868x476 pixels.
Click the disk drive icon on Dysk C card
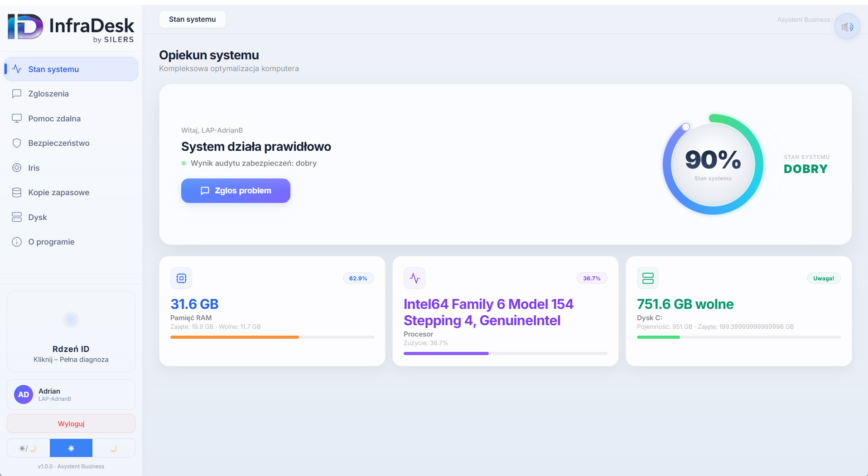(x=648, y=278)
